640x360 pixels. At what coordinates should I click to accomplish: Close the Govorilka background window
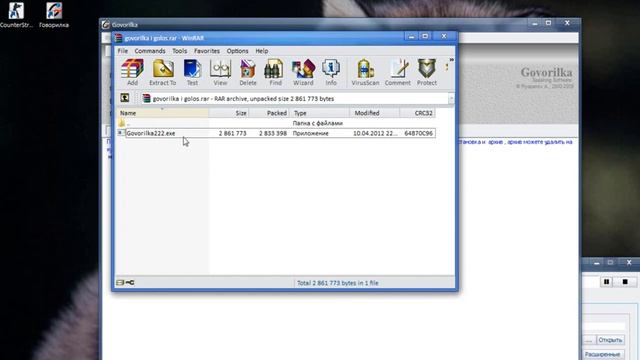567,23
